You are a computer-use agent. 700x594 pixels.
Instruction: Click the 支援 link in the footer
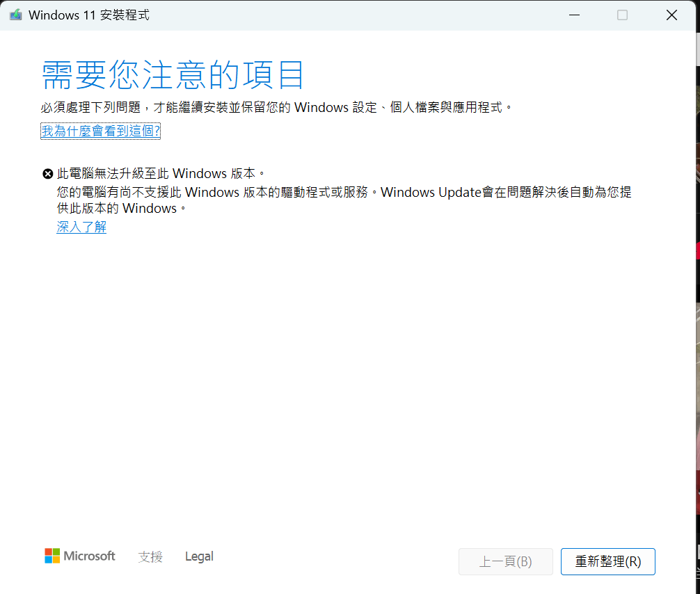tap(150, 557)
